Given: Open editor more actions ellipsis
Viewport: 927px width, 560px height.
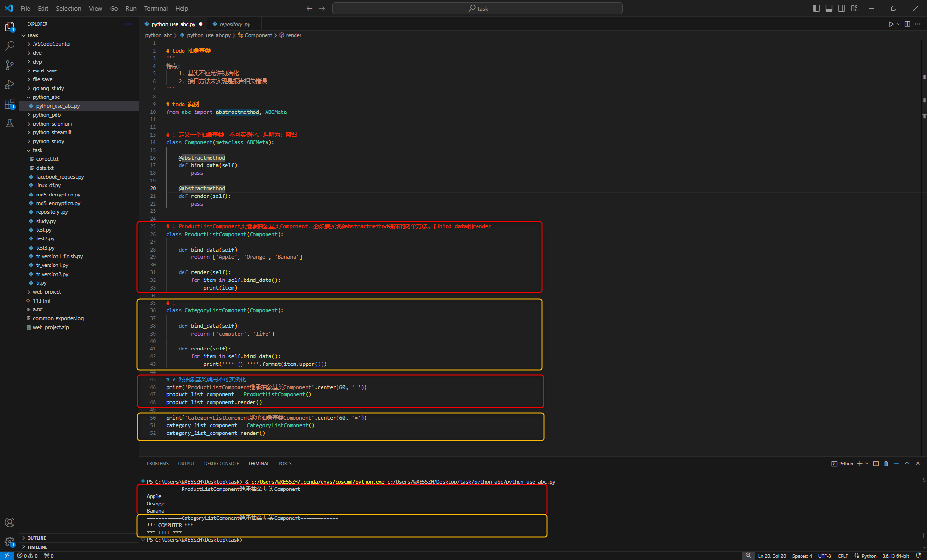Looking at the screenshot, I should coord(918,24).
